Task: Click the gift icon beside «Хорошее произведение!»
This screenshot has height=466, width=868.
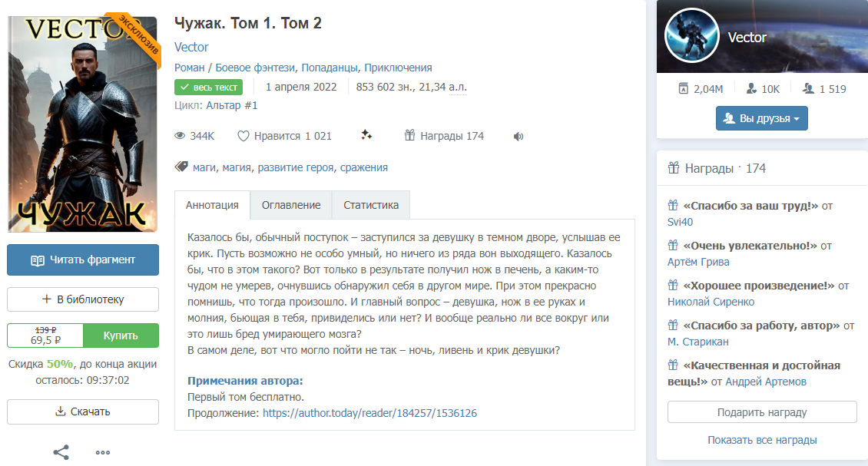Action: (x=673, y=285)
